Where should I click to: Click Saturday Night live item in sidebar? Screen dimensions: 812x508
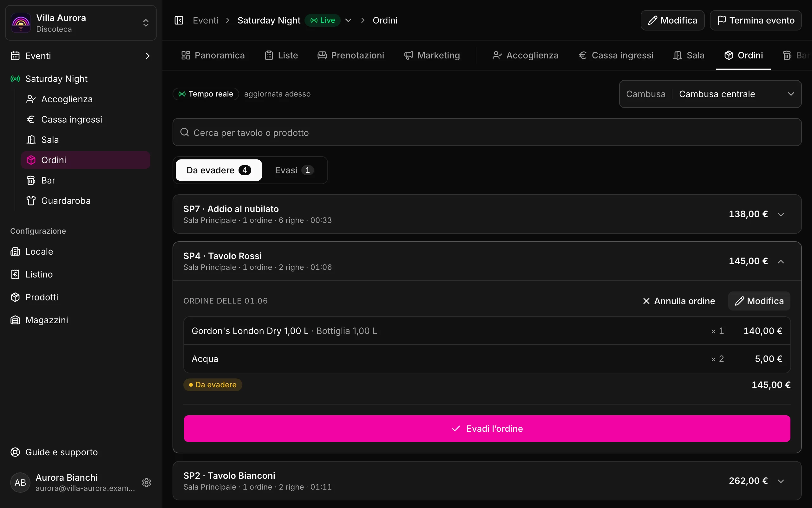point(81,79)
